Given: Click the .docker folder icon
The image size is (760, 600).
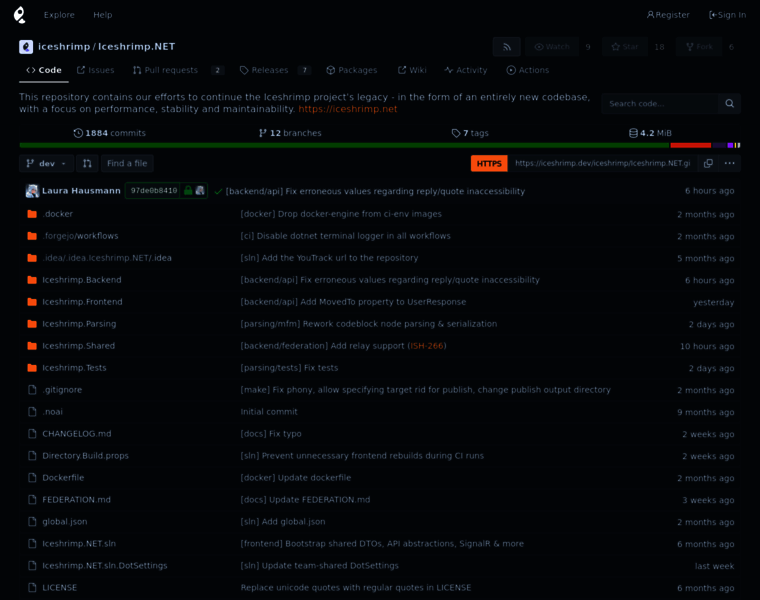Looking at the screenshot, I should coord(32,214).
